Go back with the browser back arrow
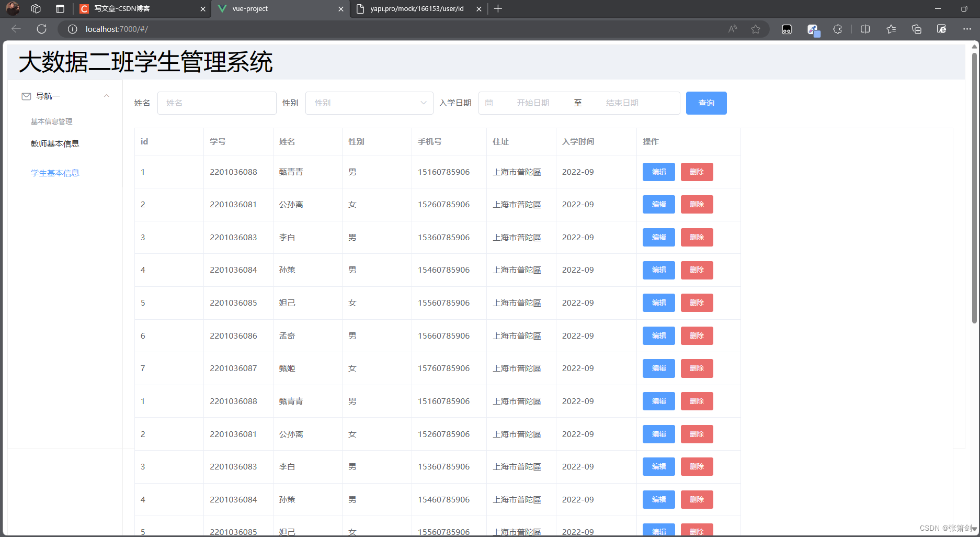Image resolution: width=980 pixels, height=537 pixels. (16, 29)
